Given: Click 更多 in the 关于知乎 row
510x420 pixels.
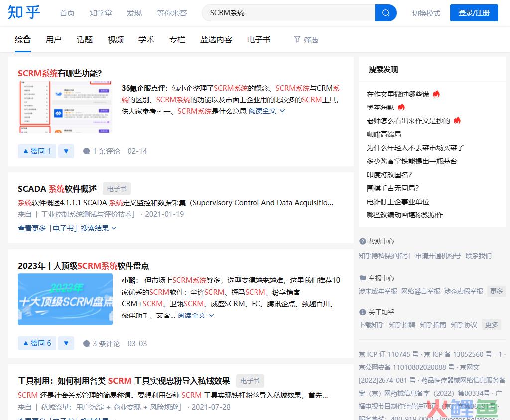Looking at the screenshot, I should [491, 325].
